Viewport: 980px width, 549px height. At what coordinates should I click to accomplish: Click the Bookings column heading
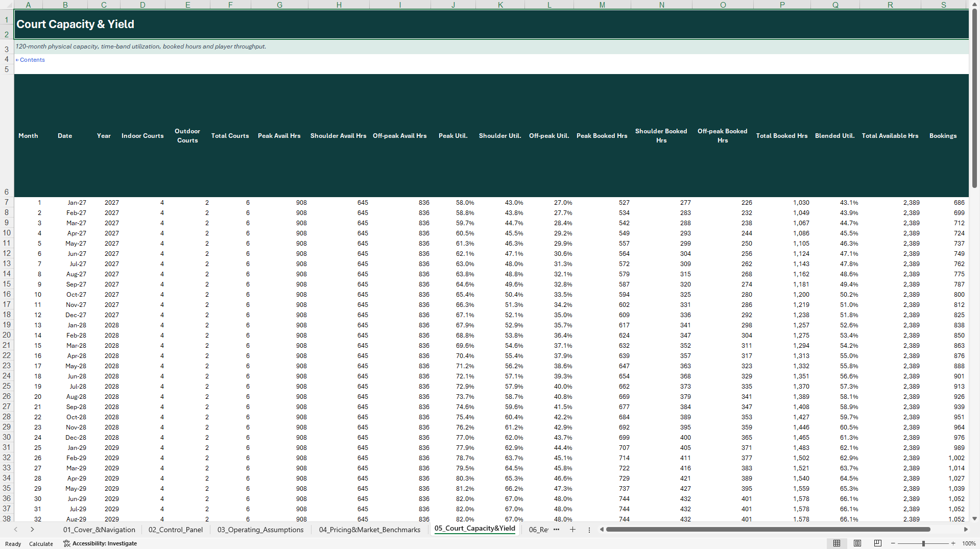943,136
